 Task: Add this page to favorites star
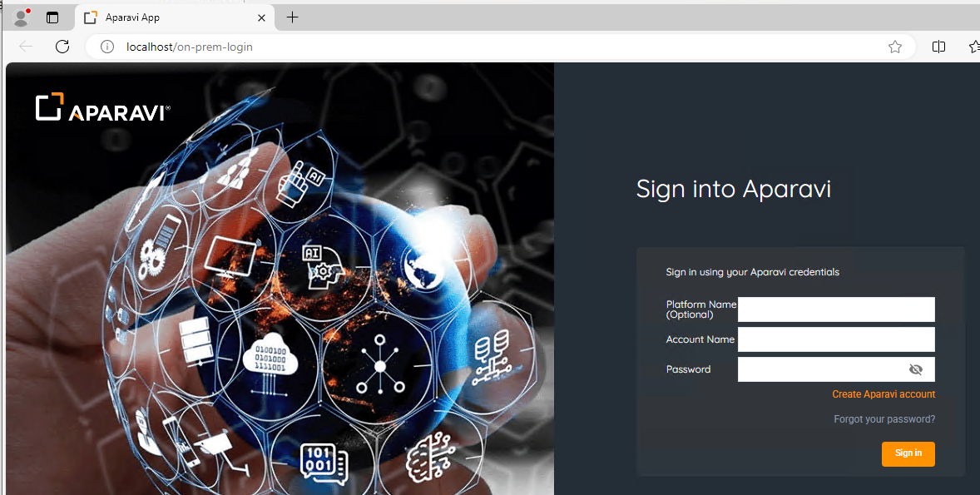click(x=895, y=47)
